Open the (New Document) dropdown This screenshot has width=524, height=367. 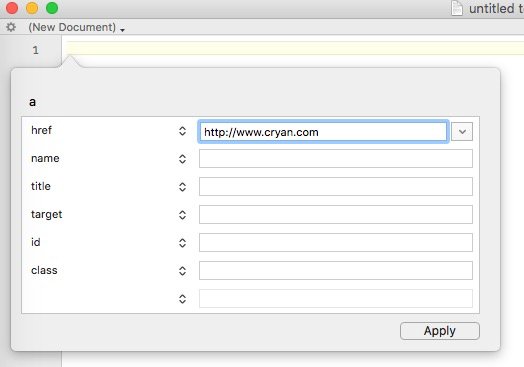tap(77, 27)
